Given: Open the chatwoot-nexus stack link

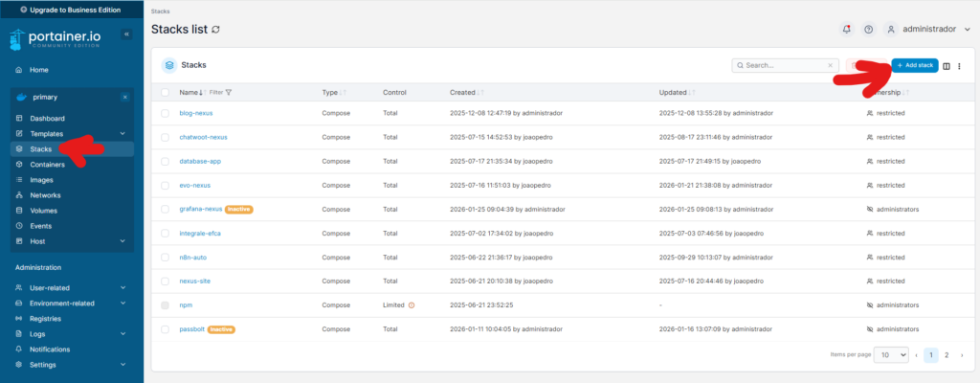Looking at the screenshot, I should tap(203, 137).
